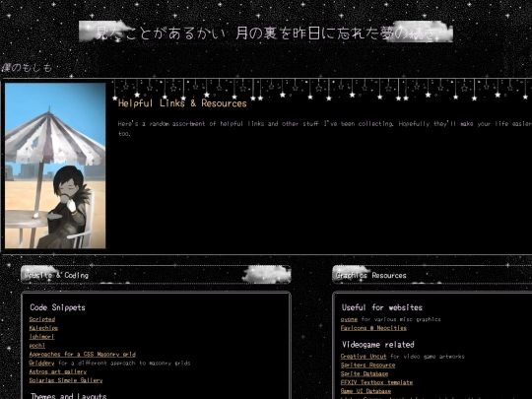This screenshot has height=399, width=532.
Task: Click the Helpful Links & Resources heading
Action: point(182,103)
